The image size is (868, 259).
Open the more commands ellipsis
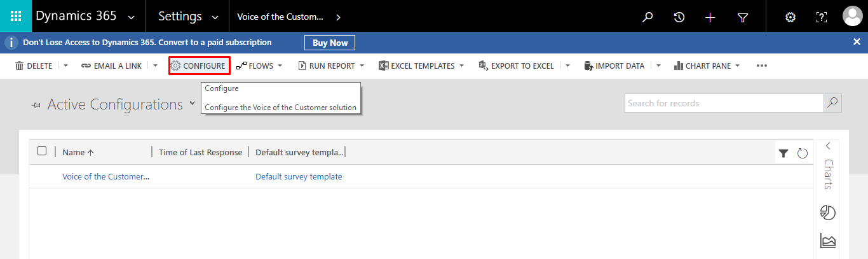762,66
